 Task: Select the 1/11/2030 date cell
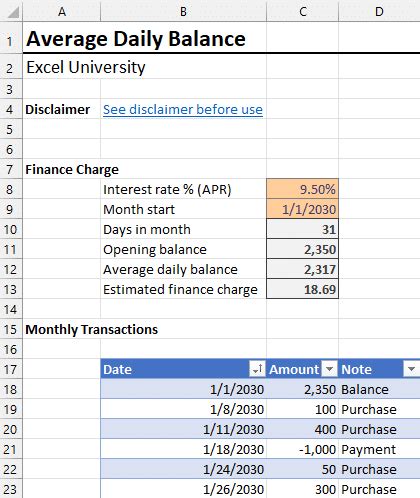pyautogui.click(x=183, y=429)
